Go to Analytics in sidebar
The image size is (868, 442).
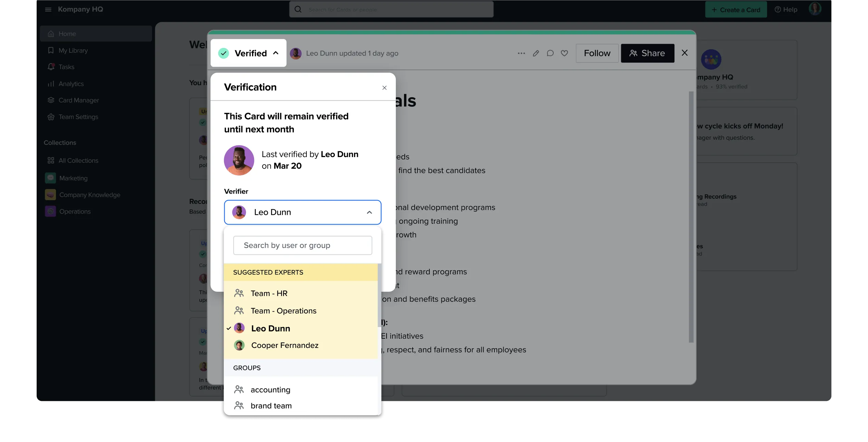[71, 84]
